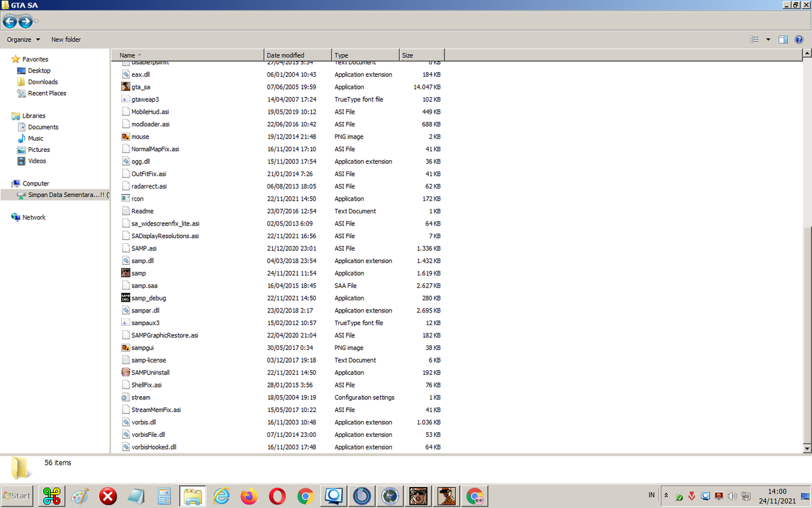Select the sampaux3 font file icon

pos(126,323)
